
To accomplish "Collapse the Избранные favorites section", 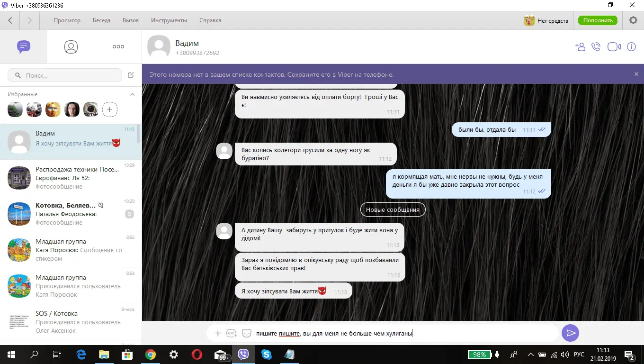I will [133, 94].
